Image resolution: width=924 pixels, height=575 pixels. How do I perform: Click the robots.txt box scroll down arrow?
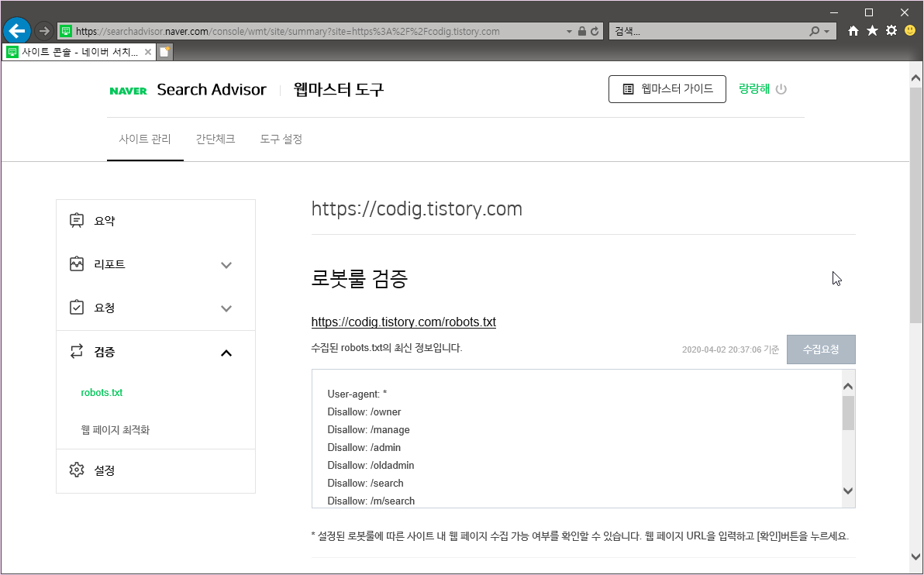pos(848,491)
